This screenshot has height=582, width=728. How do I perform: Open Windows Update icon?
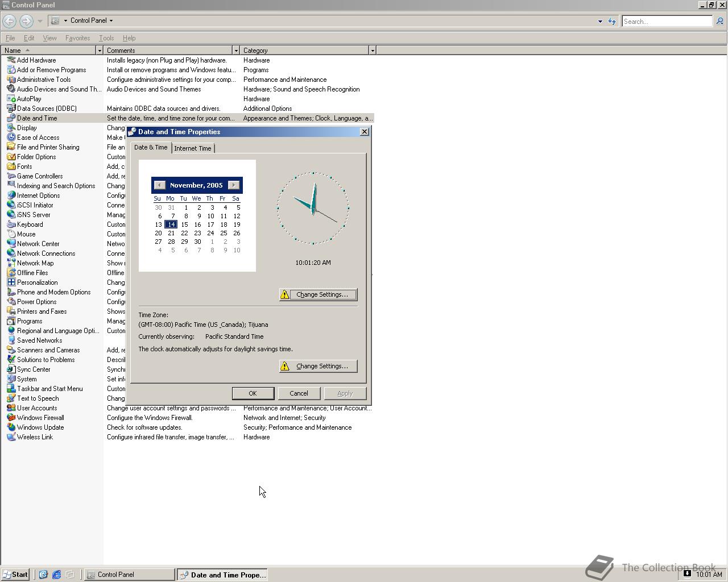[11, 427]
